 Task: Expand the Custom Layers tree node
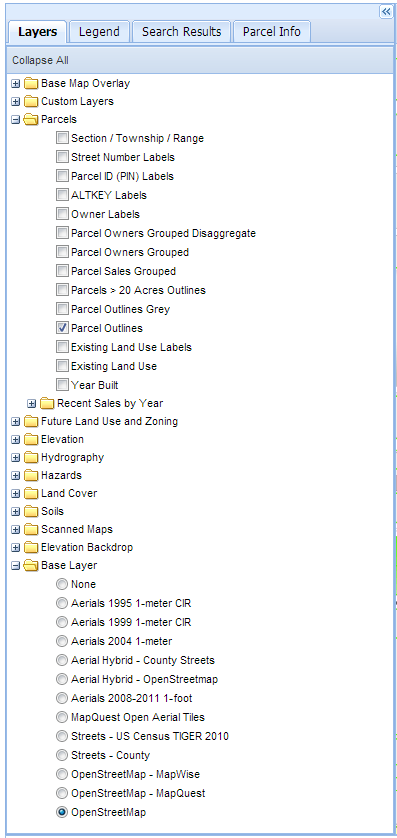point(15,102)
